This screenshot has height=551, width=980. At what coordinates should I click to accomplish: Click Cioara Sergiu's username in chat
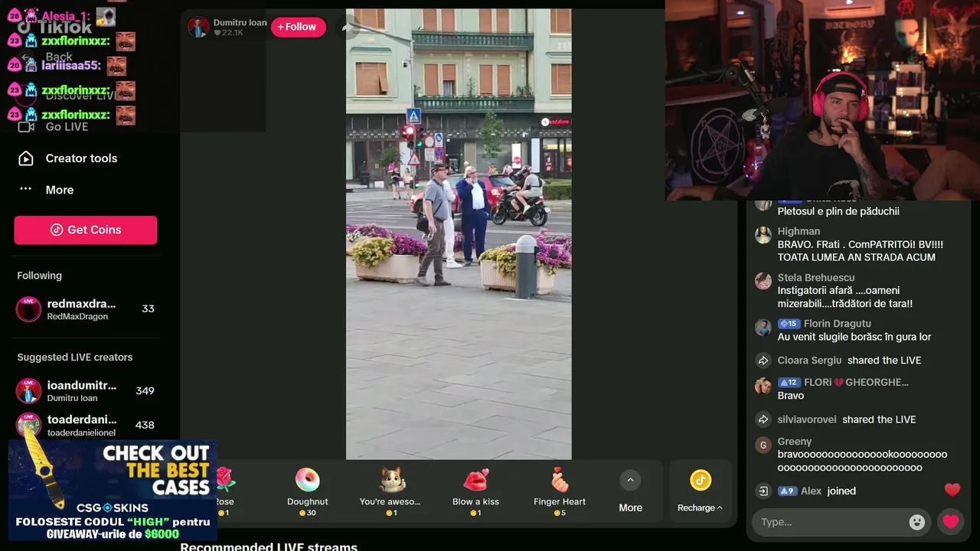(x=809, y=360)
